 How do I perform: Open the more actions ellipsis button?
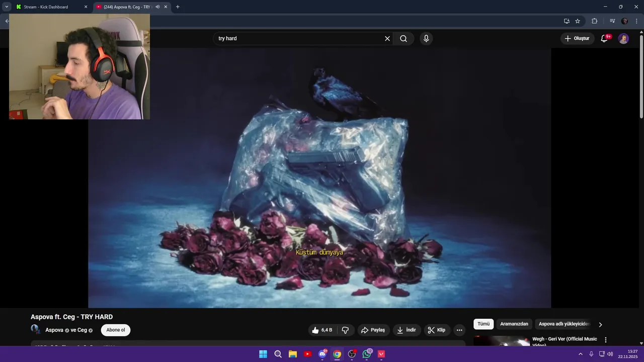tap(459, 330)
